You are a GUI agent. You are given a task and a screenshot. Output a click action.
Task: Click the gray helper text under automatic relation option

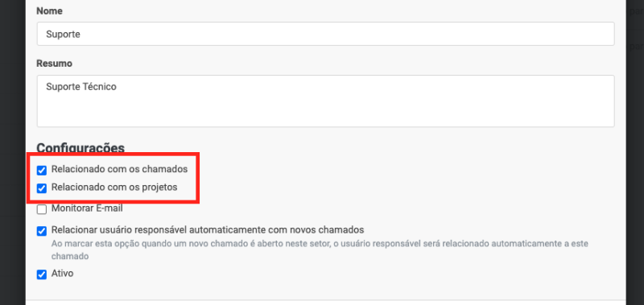320,250
